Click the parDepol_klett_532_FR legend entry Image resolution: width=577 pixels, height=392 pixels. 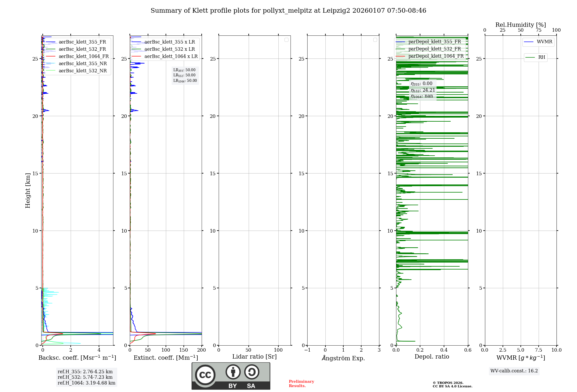(x=434, y=49)
